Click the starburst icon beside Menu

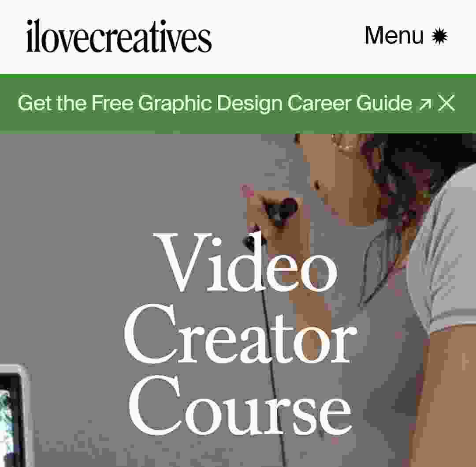point(439,36)
